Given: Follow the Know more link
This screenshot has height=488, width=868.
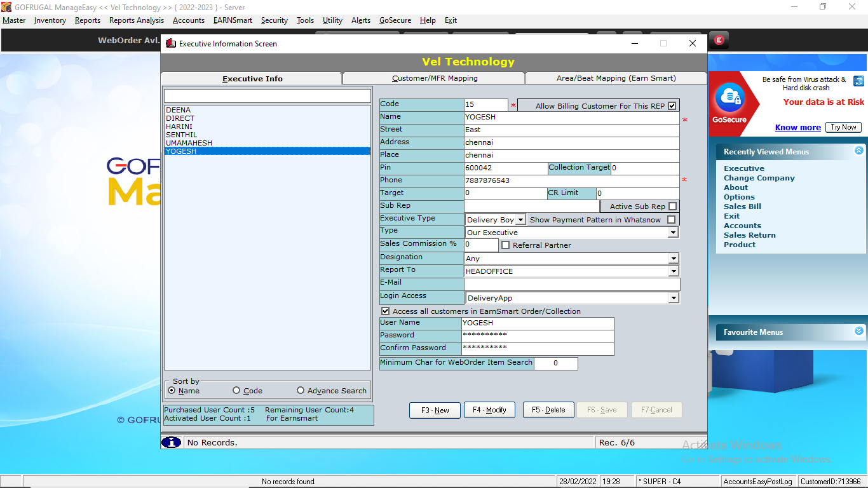Looking at the screenshot, I should pos(797,128).
